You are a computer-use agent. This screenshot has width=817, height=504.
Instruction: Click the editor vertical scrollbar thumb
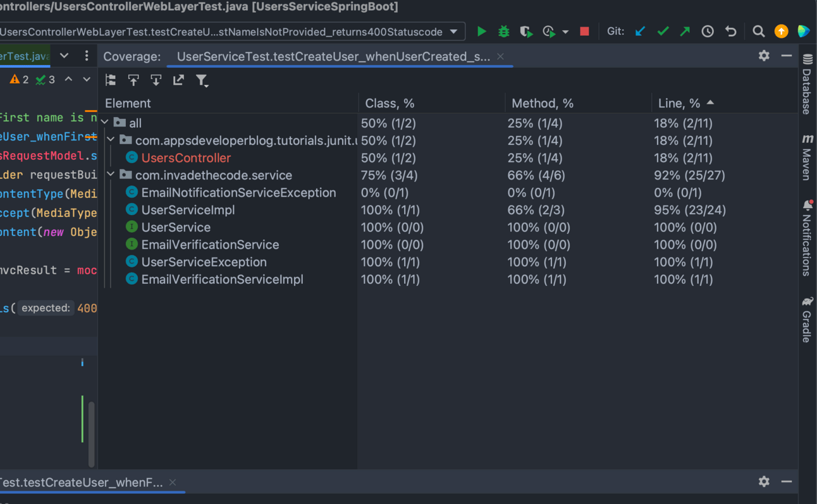point(92,433)
